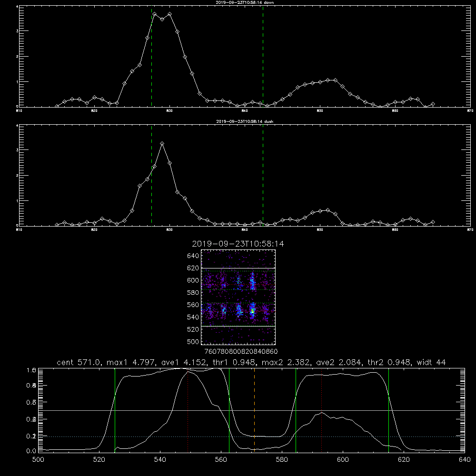Image resolution: width=476 pixels, height=476 pixels.
Task: Click the '0.0' y-axis label of the bottom plot
Action: pyautogui.click(x=31, y=451)
